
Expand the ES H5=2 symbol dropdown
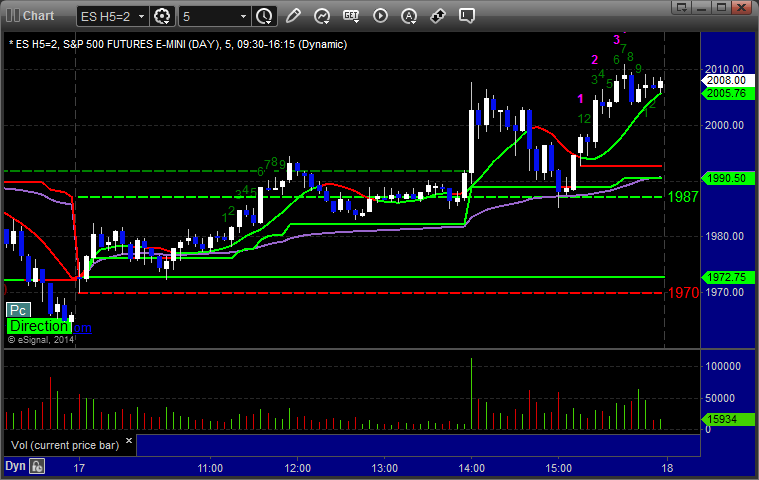139,17
